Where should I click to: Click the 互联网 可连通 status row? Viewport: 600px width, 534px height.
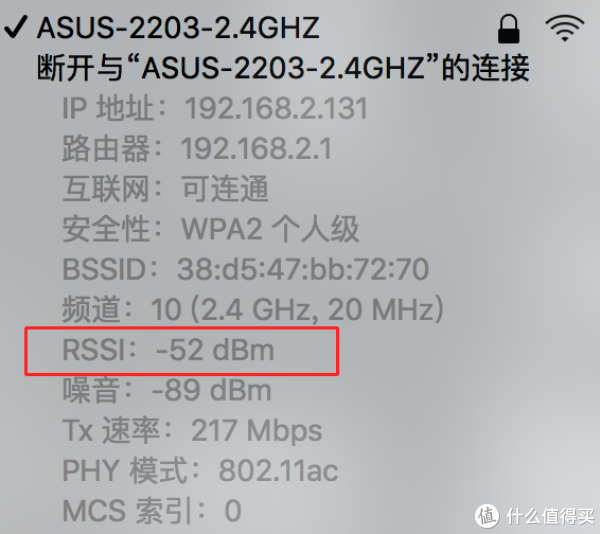point(165,189)
